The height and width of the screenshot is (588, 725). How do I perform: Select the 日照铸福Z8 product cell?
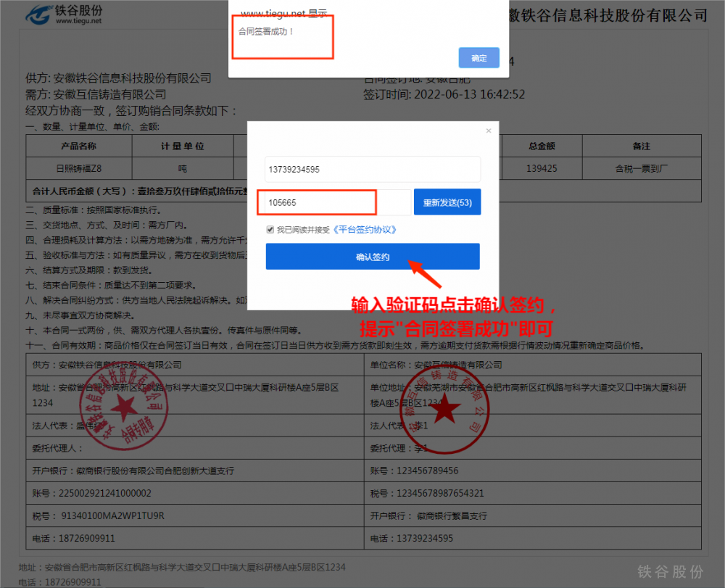click(78, 168)
